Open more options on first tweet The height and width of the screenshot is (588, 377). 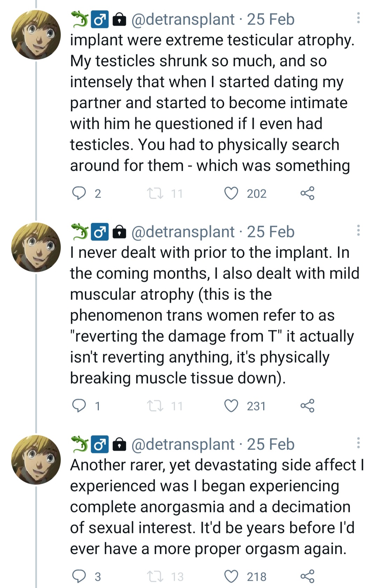click(x=358, y=18)
